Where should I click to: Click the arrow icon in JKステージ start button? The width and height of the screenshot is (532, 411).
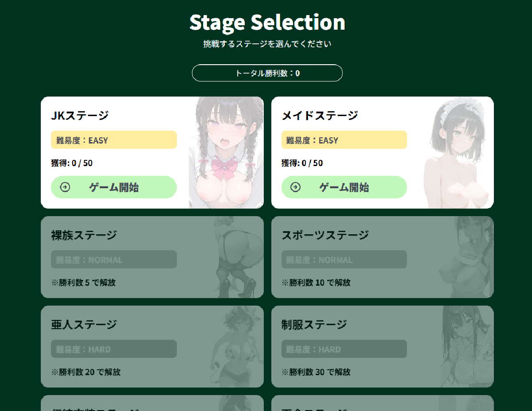pos(65,187)
